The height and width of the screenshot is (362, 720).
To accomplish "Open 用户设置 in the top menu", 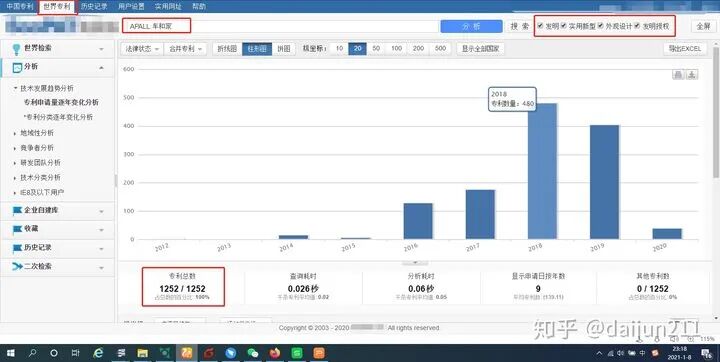I will [131, 6].
